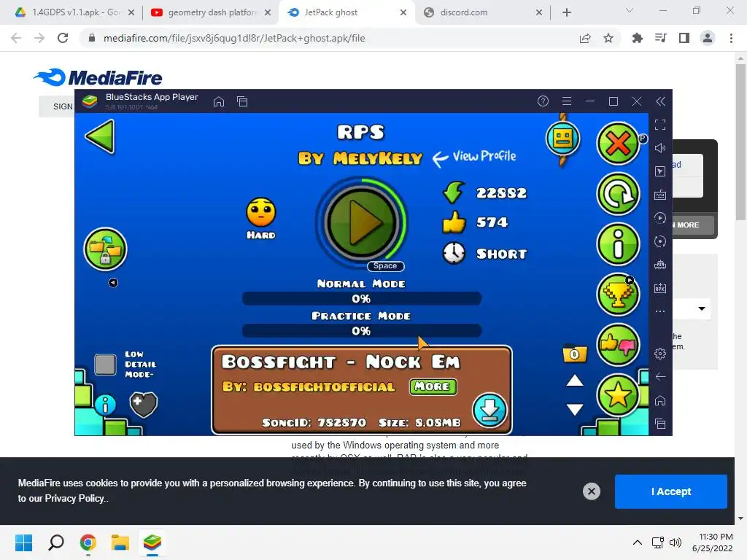Click the BlueStacks sidebar back arrow

coord(659,377)
